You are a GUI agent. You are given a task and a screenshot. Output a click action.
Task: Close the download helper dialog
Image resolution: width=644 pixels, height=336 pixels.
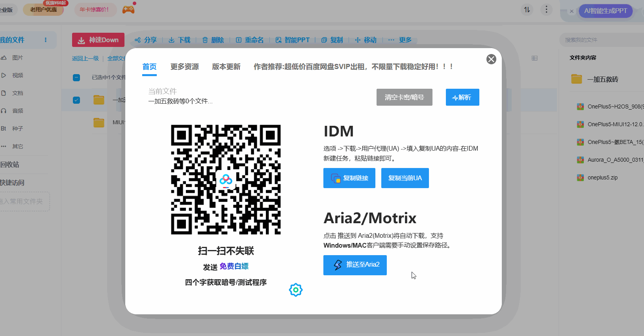pos(491,59)
